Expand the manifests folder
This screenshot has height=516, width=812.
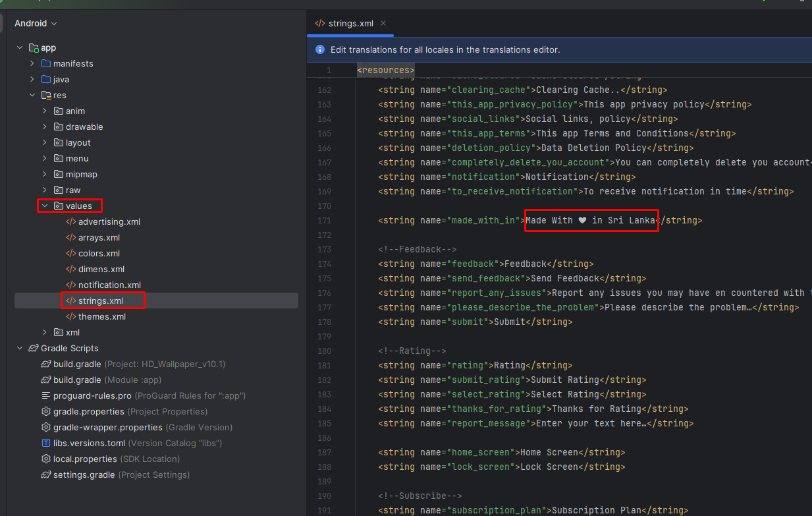tap(32, 64)
